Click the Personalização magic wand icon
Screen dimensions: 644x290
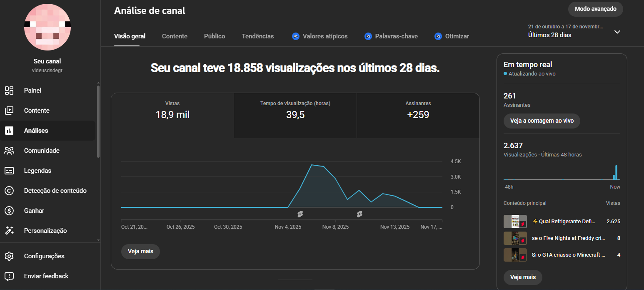click(x=9, y=231)
